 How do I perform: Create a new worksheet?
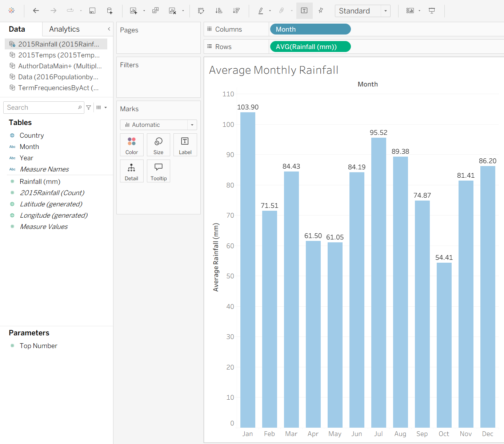pos(133,11)
